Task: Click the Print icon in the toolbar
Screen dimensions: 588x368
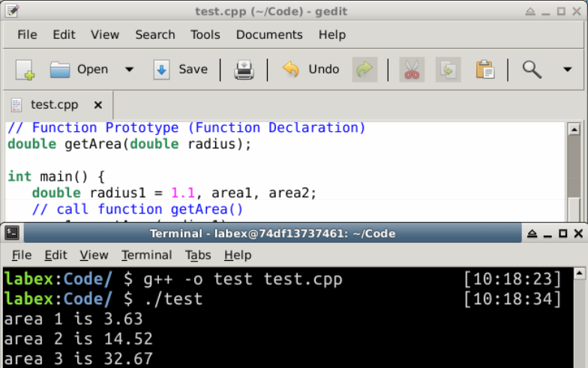Action: (244, 70)
